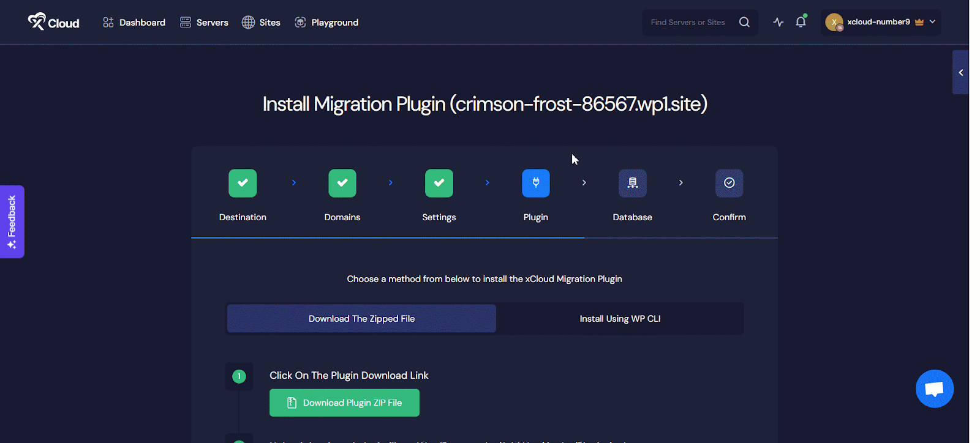Viewport: 980px width, 443px height.
Task: Click chevron between Domains and Settings
Action: pyautogui.click(x=391, y=183)
